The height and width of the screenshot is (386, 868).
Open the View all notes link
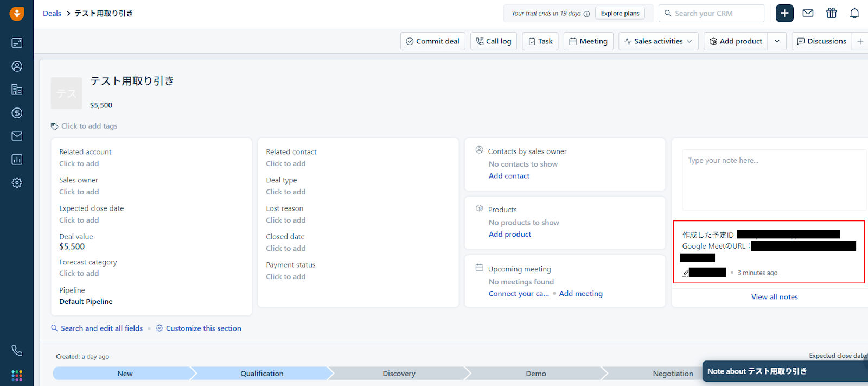[774, 297]
